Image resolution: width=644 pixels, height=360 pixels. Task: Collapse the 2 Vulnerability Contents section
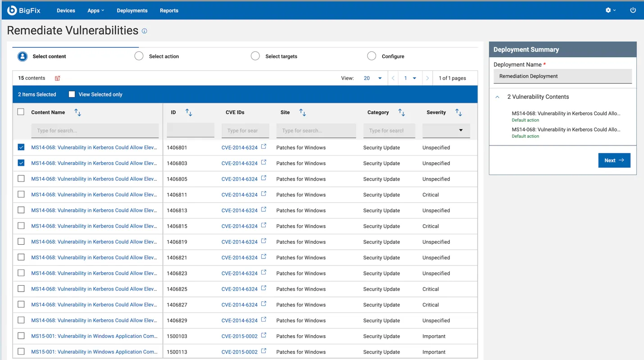[497, 96]
